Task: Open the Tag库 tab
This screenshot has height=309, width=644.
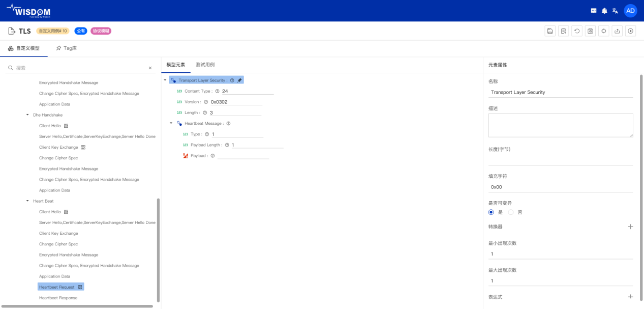Action: click(x=67, y=48)
